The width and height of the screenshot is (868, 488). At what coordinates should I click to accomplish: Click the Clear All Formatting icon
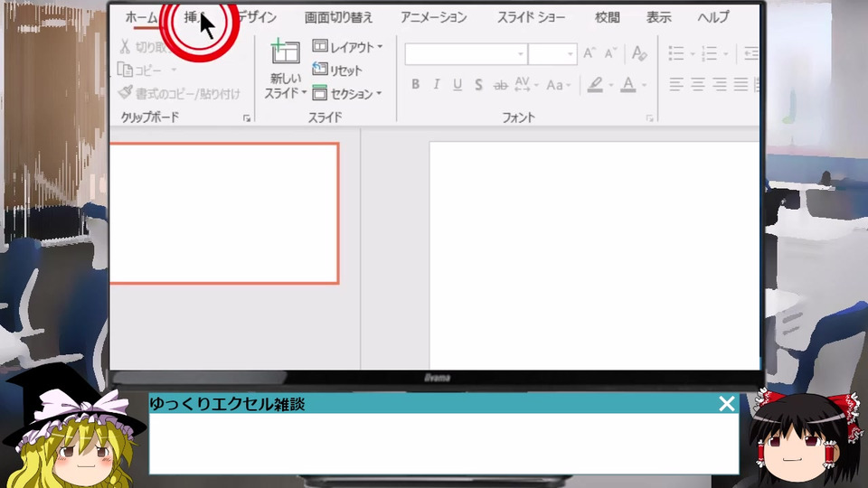(x=639, y=53)
